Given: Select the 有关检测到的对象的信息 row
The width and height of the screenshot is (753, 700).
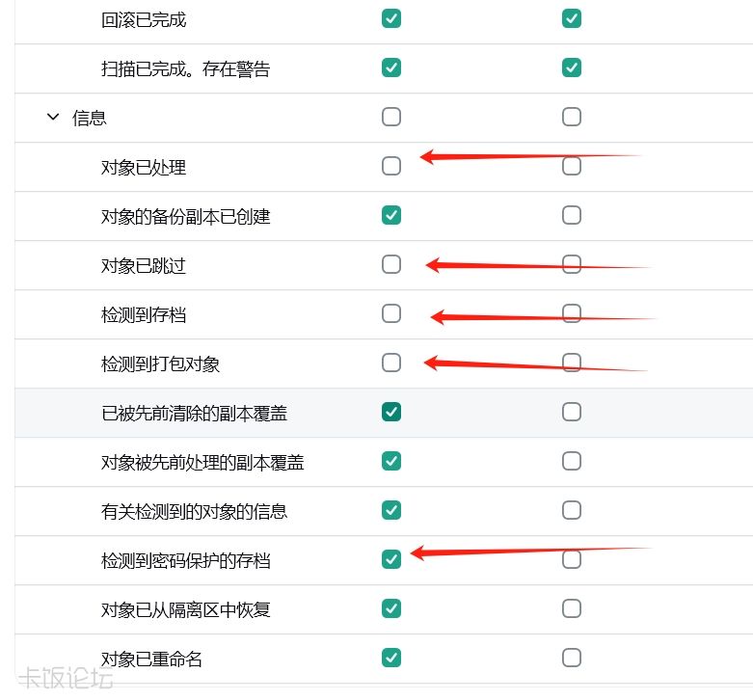Looking at the screenshot, I should point(384,511).
